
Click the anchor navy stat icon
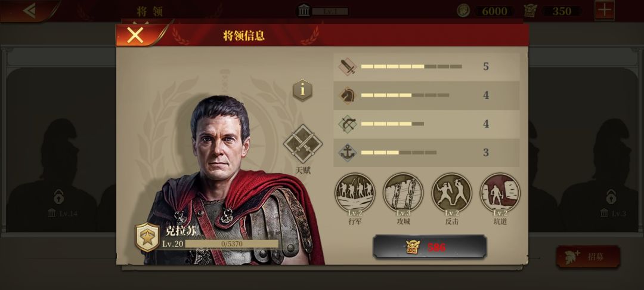point(348,153)
